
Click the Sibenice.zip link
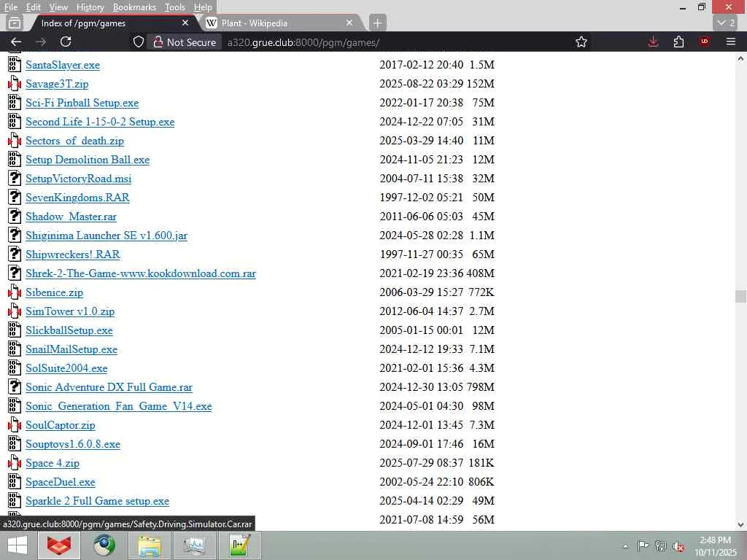(54, 292)
